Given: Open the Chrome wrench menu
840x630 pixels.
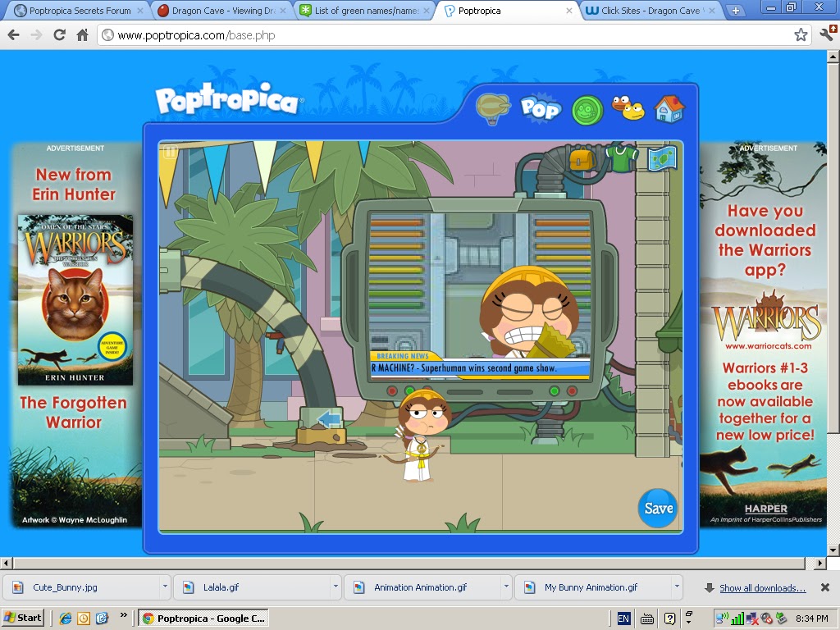Looking at the screenshot, I should 829,34.
